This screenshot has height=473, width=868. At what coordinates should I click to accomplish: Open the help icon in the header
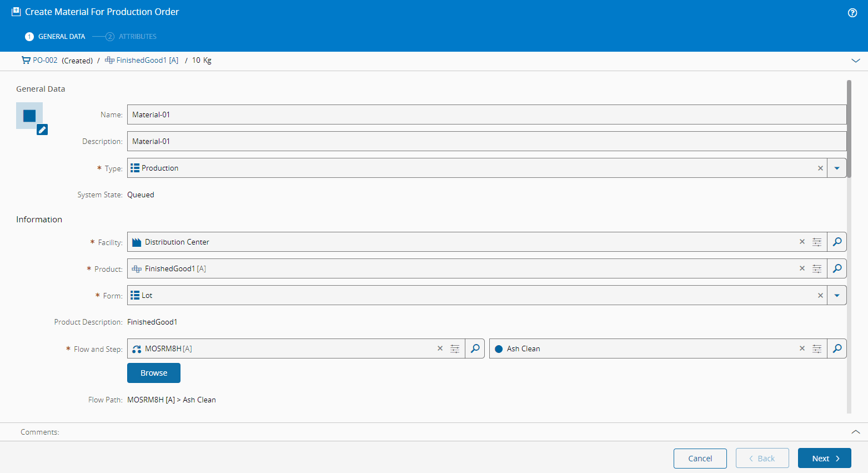(x=852, y=13)
